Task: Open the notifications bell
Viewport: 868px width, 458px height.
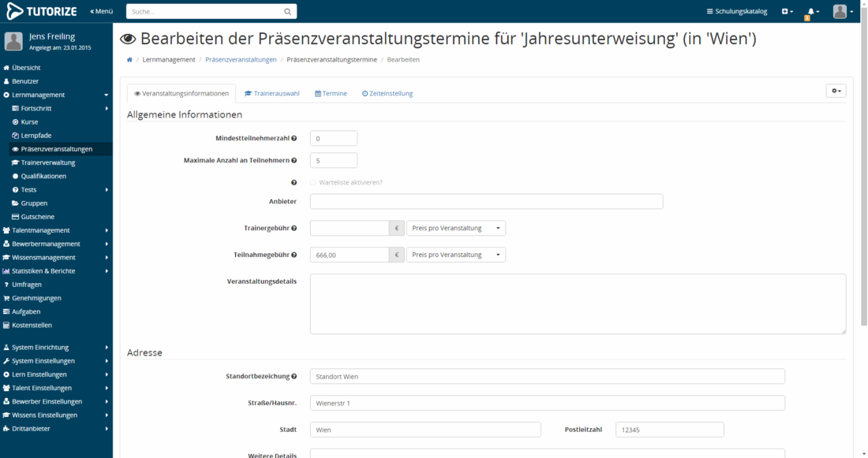Action: [x=811, y=12]
